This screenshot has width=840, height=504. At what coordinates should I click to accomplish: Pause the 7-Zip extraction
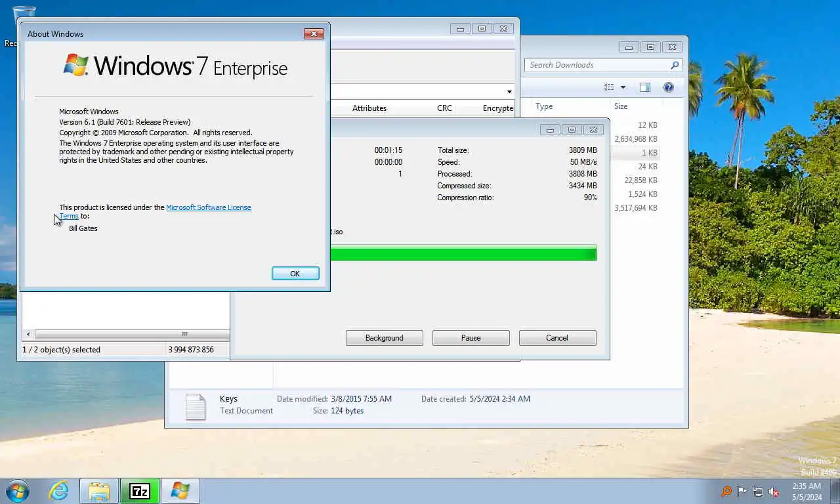tap(471, 338)
